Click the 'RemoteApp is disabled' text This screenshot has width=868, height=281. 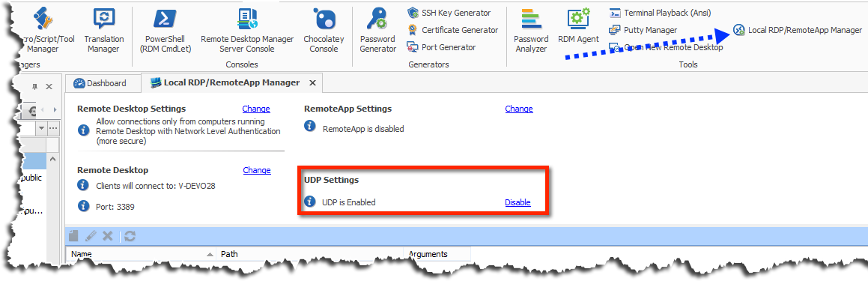point(363,129)
